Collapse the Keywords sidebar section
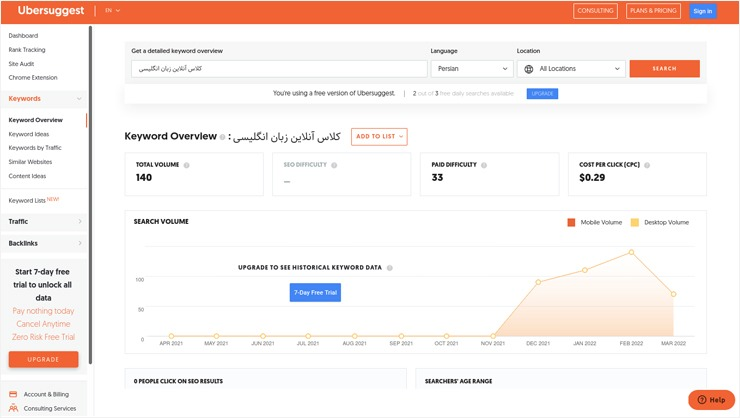This screenshot has width=740, height=418. tap(44, 99)
